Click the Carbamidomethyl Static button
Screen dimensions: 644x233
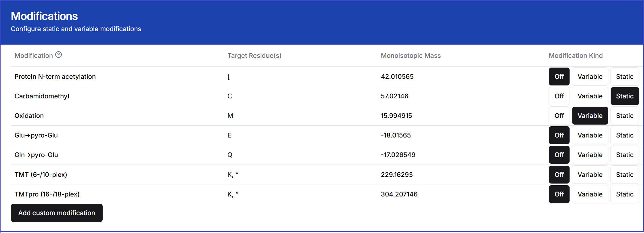click(624, 96)
